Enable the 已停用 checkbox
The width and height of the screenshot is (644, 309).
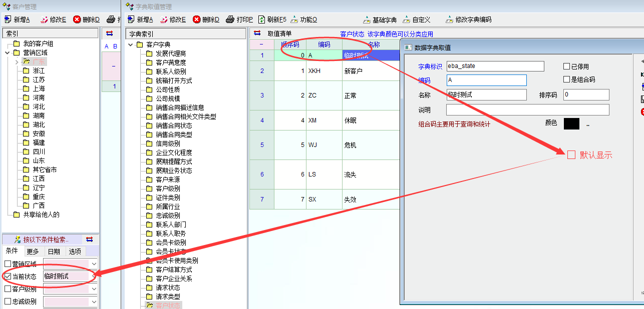click(x=567, y=66)
